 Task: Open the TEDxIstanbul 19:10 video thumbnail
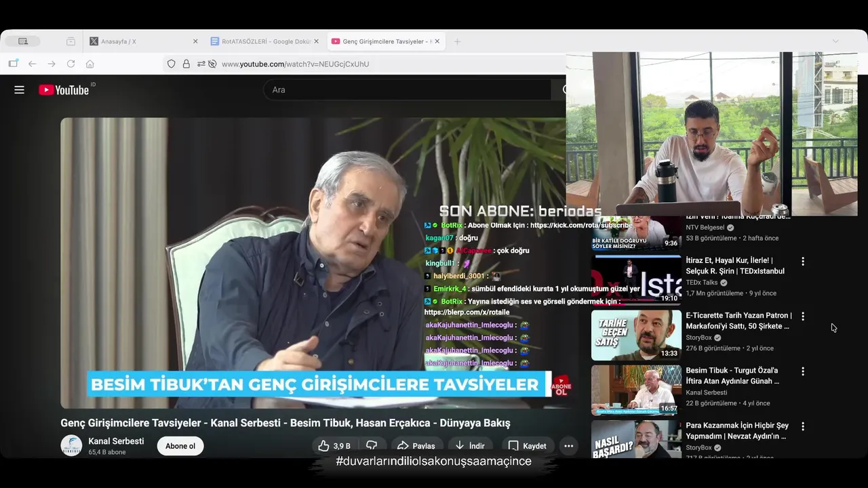point(636,280)
